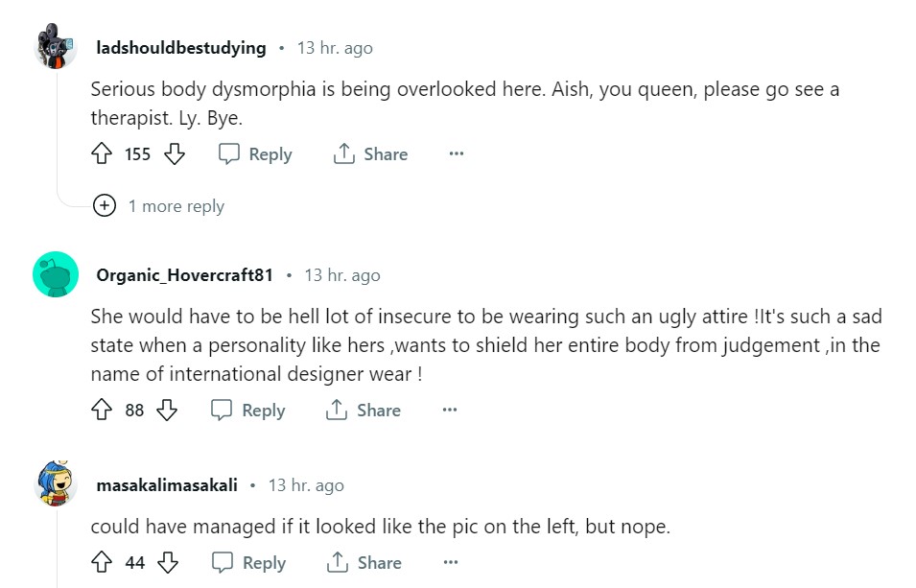Toggle the downvote arrow showing 88 votes
The width and height of the screenshot is (916, 588).
[x=168, y=410]
